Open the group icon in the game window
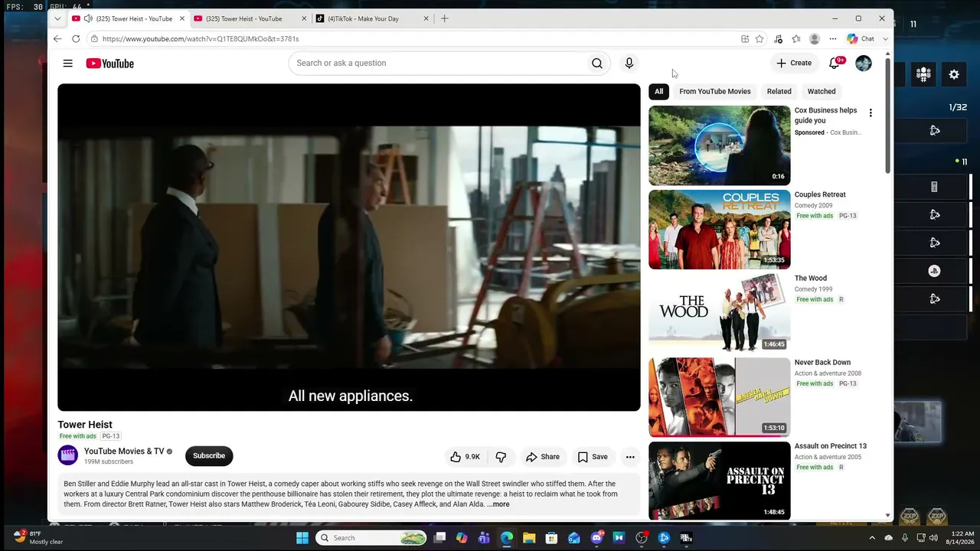Screen dimensions: 980x551 tap(923, 74)
